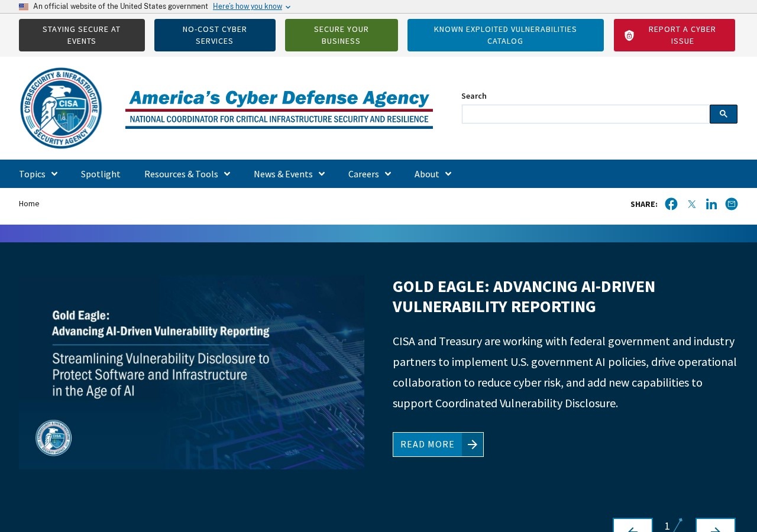Open the Spotlight menu item
The width and height of the screenshot is (757, 532).
pyautogui.click(x=101, y=174)
